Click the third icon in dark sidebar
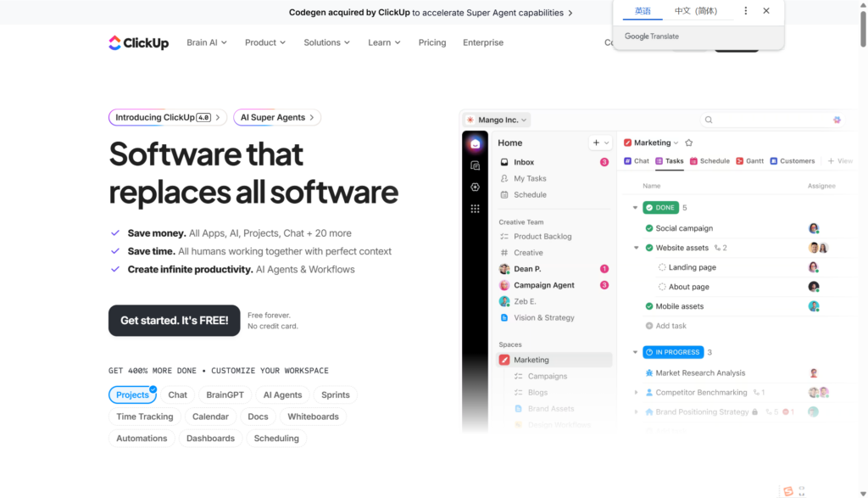The width and height of the screenshot is (868, 498). [475, 187]
